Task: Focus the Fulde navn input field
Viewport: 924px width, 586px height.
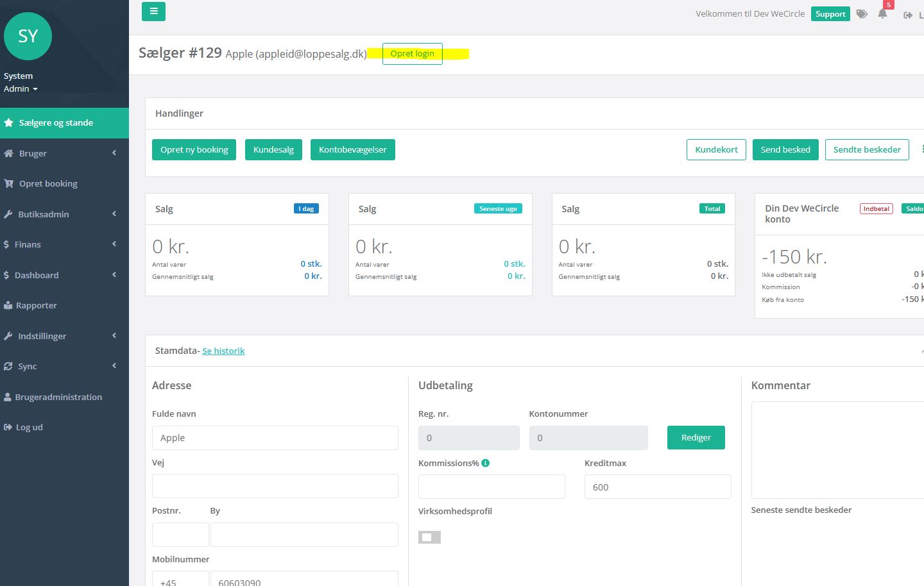Action: pyautogui.click(x=275, y=438)
